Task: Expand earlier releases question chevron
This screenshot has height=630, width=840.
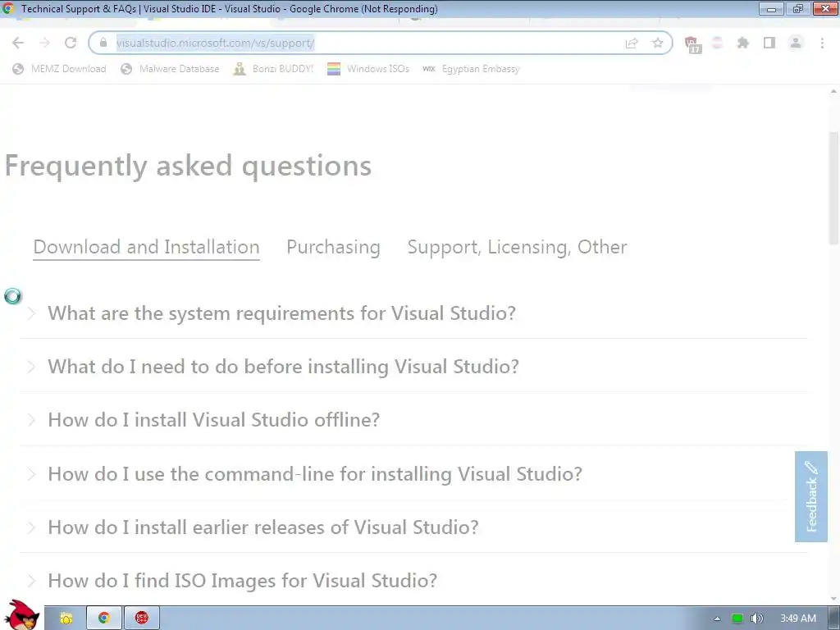Action: point(31,527)
